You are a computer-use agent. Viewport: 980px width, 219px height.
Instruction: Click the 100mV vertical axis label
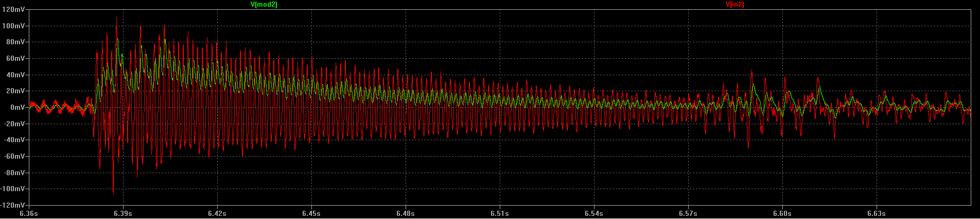click(14, 26)
